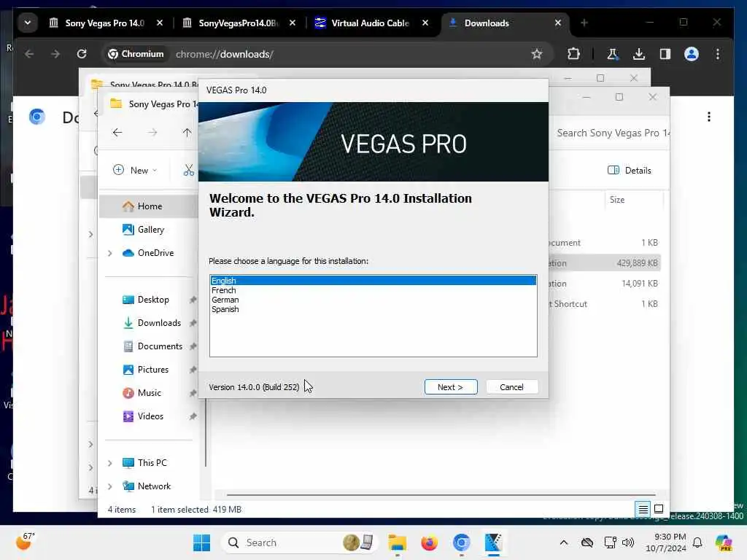Viewport: 747px width, 560px height.
Task: Click the Search Sony Vegas Pro field
Action: pyautogui.click(x=612, y=133)
